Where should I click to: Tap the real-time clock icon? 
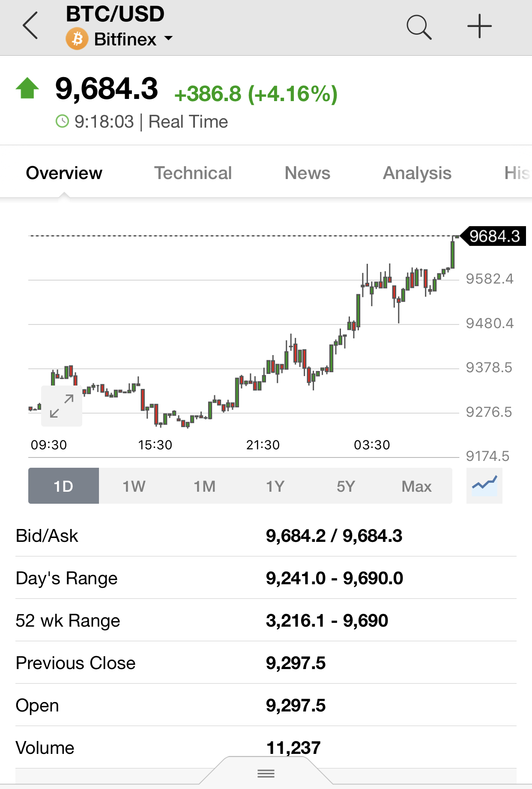point(63,122)
